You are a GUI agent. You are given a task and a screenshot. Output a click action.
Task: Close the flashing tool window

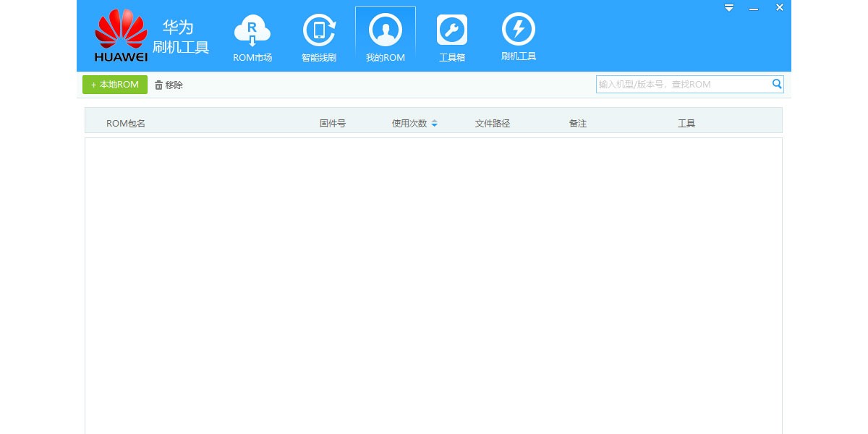pos(780,7)
